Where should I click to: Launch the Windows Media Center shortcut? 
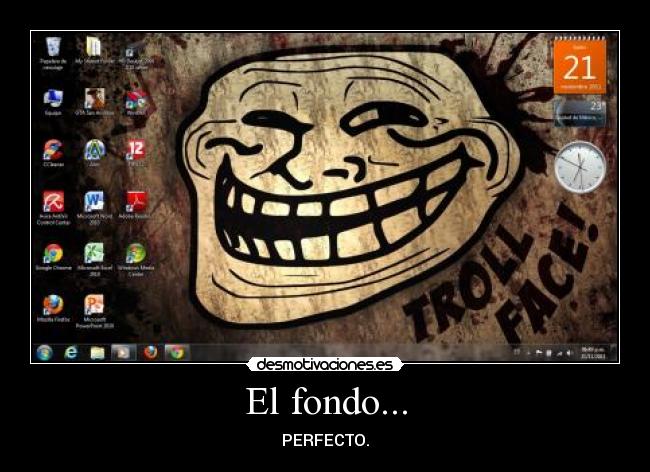136,259
